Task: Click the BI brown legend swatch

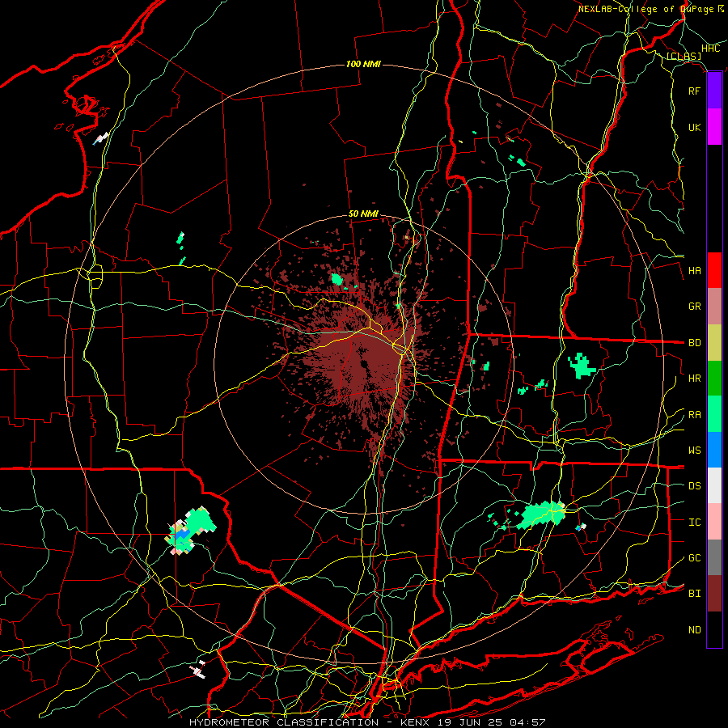Action: click(714, 594)
